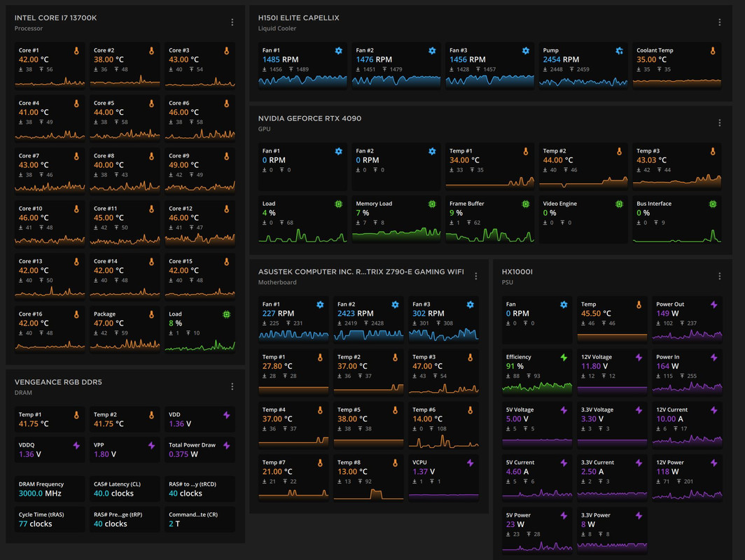Open the H150i Elite Capellix options menu
Screen dimensions: 745x560
click(x=719, y=22)
